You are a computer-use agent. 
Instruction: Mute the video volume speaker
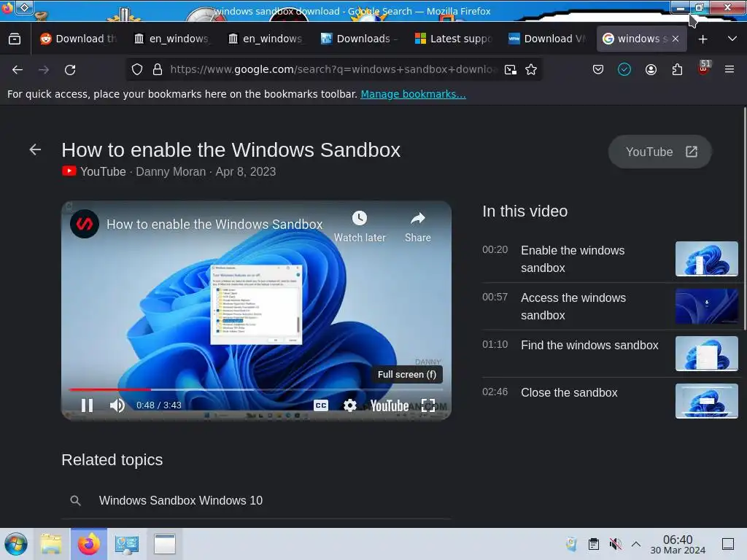point(117,405)
